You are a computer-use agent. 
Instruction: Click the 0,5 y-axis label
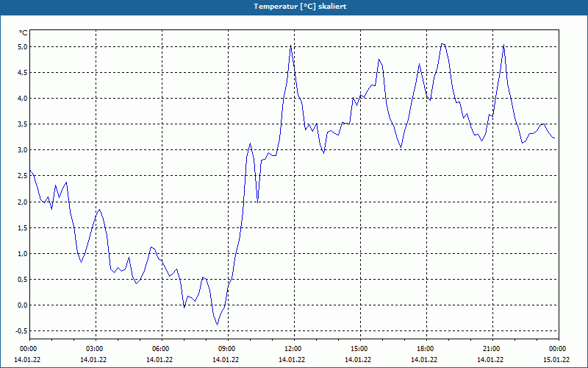click(23, 280)
